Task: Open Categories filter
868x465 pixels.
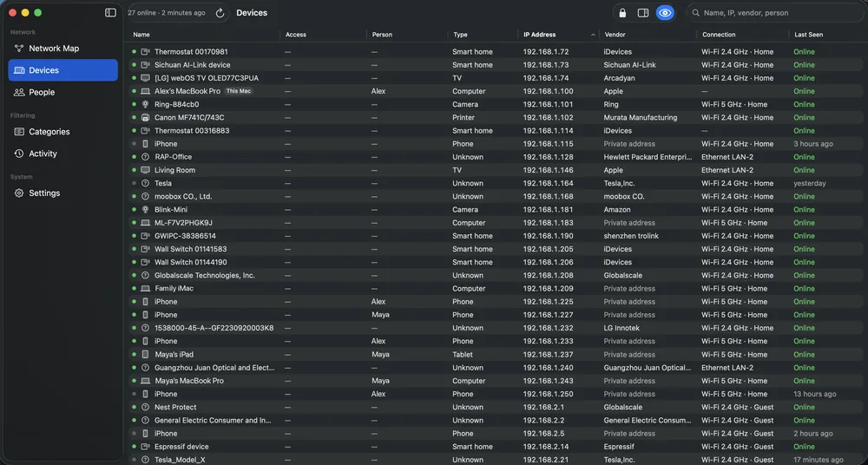Action: (x=62, y=132)
